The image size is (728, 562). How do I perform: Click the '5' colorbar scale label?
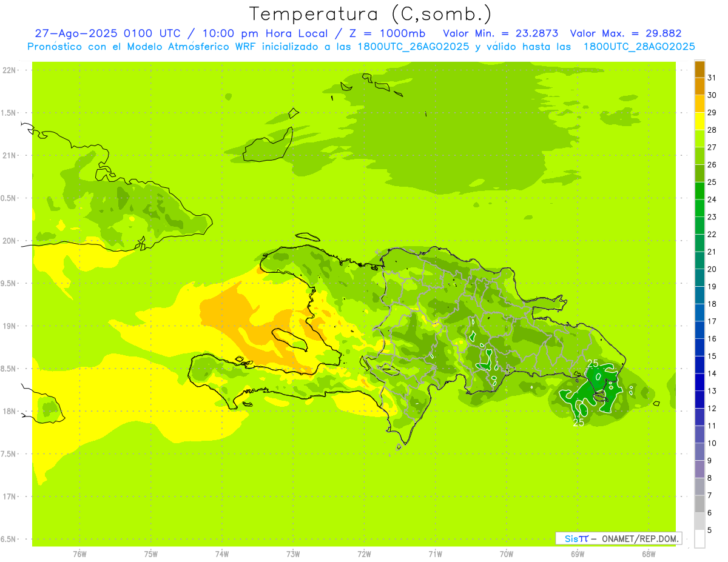coord(710,530)
